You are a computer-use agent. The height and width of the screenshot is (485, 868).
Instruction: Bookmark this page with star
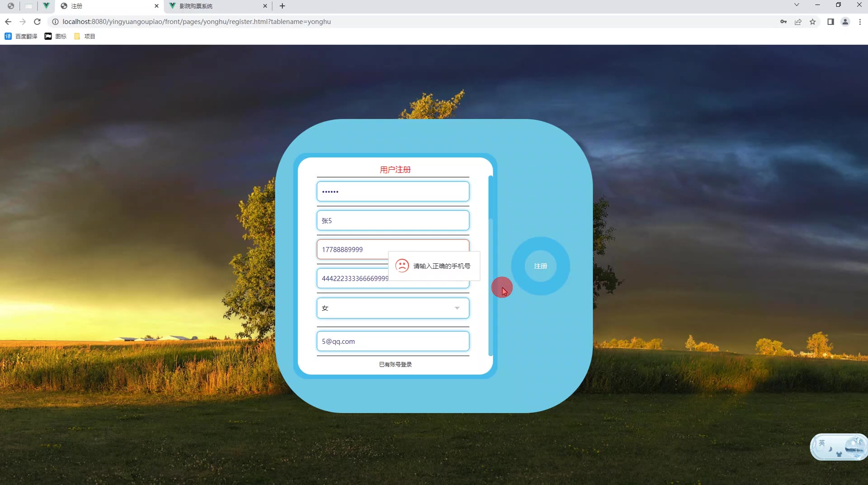tap(812, 22)
